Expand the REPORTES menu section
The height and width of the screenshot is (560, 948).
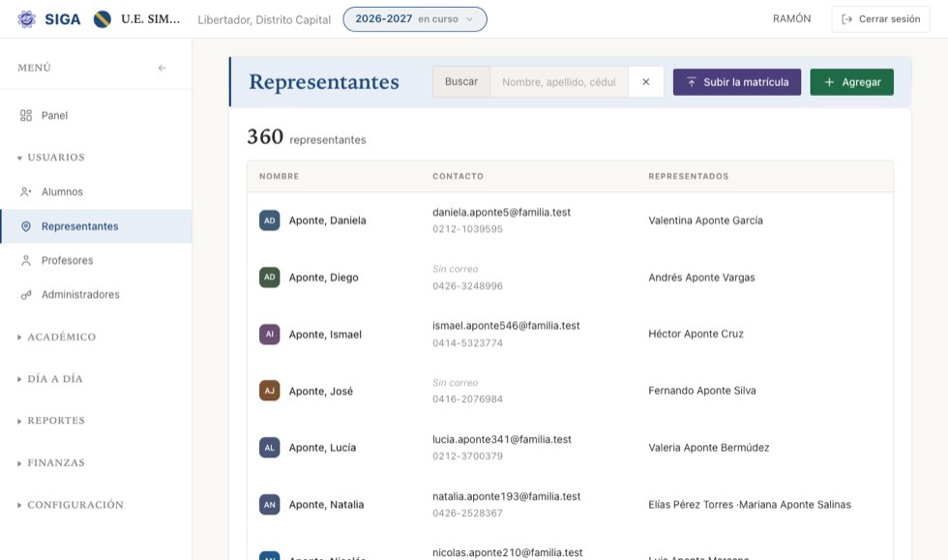coord(51,421)
